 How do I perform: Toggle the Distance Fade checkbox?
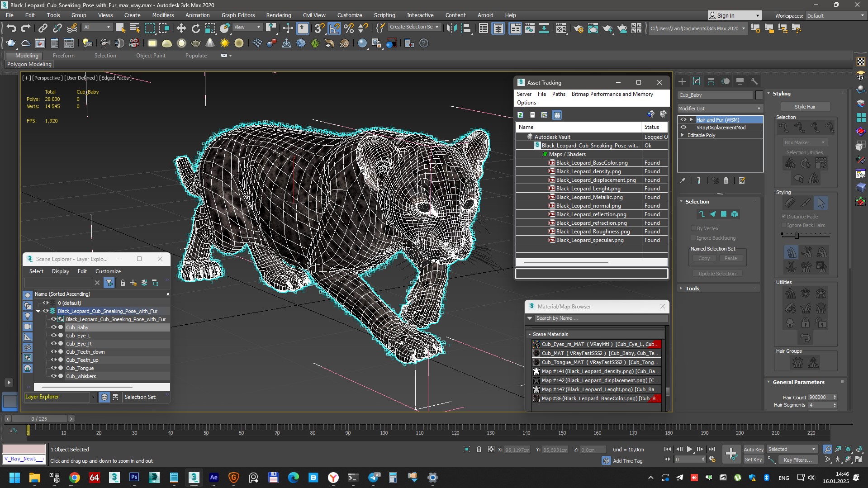coord(784,217)
